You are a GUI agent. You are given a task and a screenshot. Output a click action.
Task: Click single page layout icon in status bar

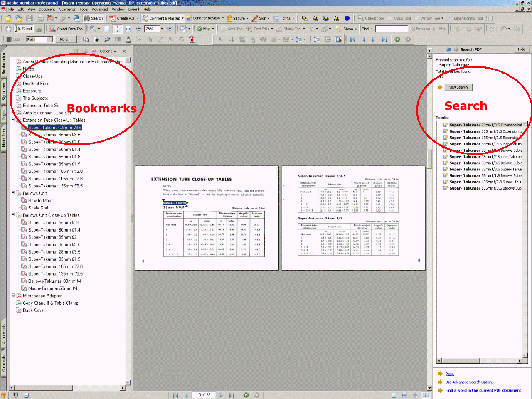click(x=394, y=395)
